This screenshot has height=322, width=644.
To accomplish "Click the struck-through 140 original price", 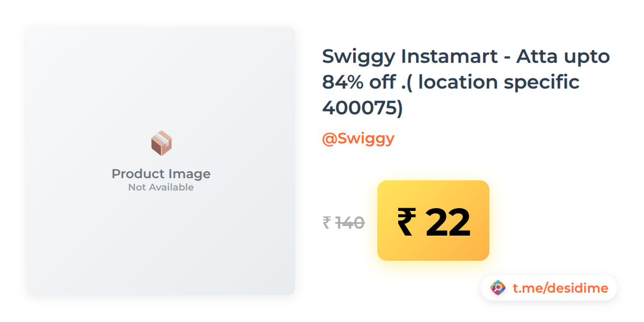I will 350,222.
